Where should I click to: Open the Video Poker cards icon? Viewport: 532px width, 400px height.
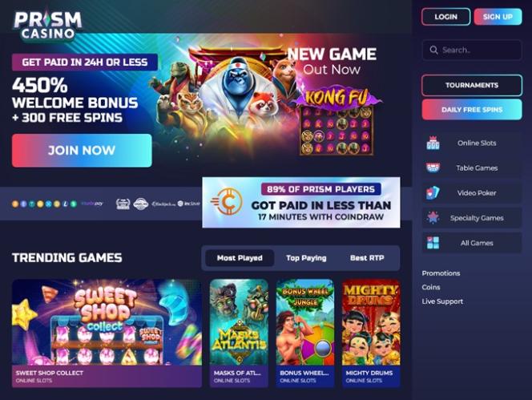433,193
